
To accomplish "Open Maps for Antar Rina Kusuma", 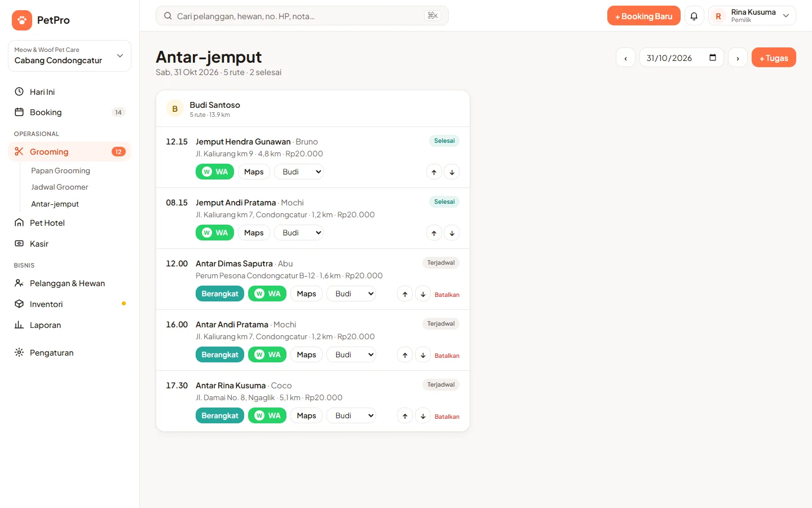I will (x=306, y=415).
